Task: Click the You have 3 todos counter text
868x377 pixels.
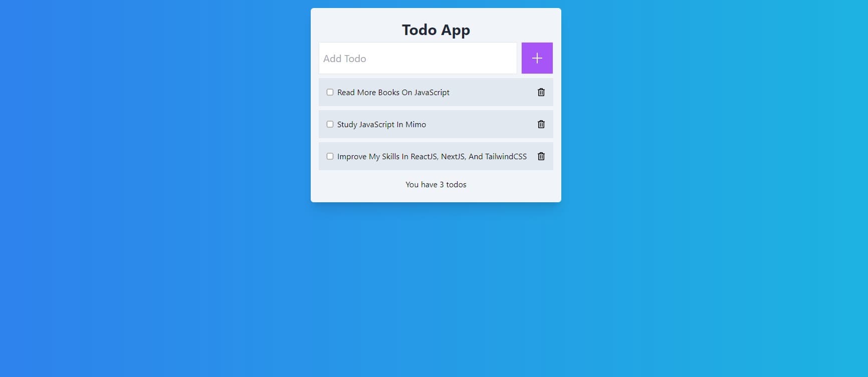Action: [436, 185]
